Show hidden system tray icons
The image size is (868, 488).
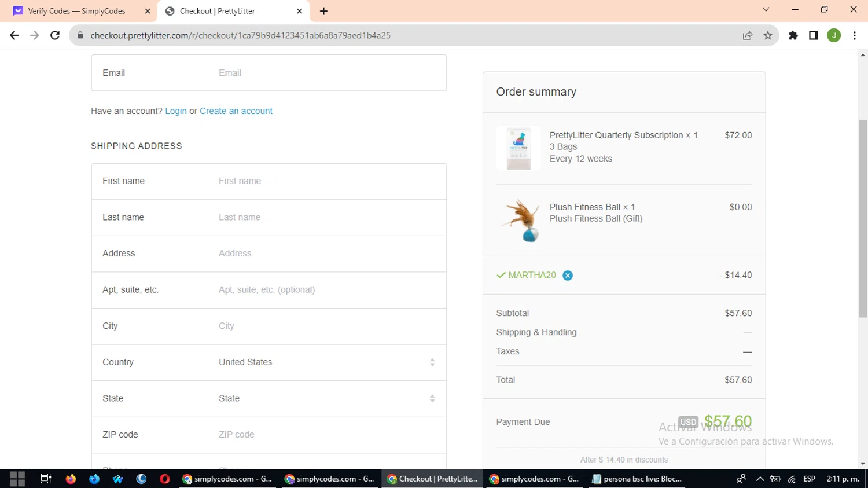click(760, 479)
